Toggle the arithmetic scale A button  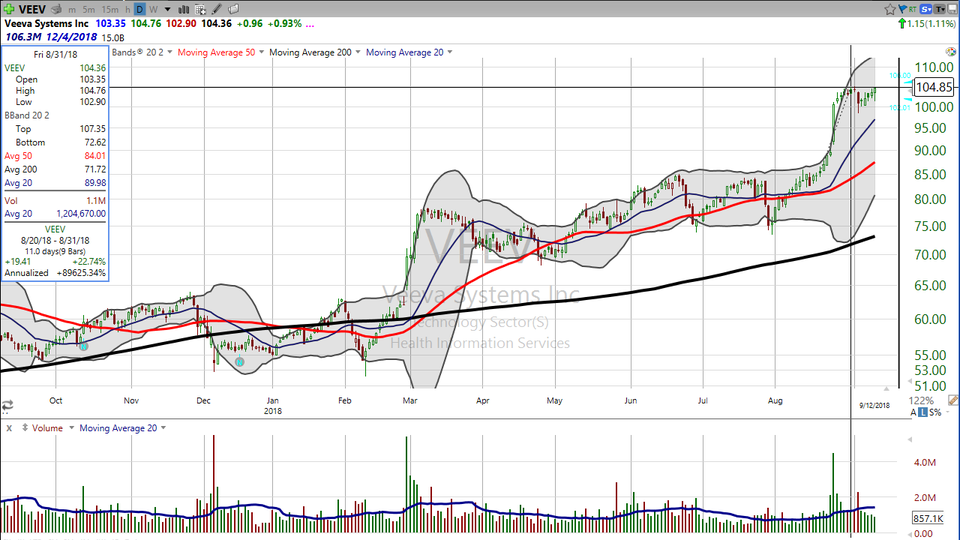pyautogui.click(x=913, y=412)
